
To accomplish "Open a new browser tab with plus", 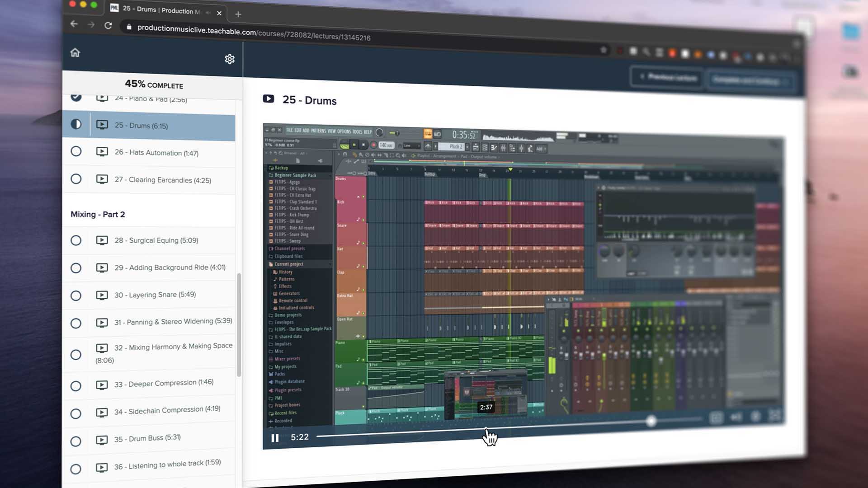I will [238, 14].
